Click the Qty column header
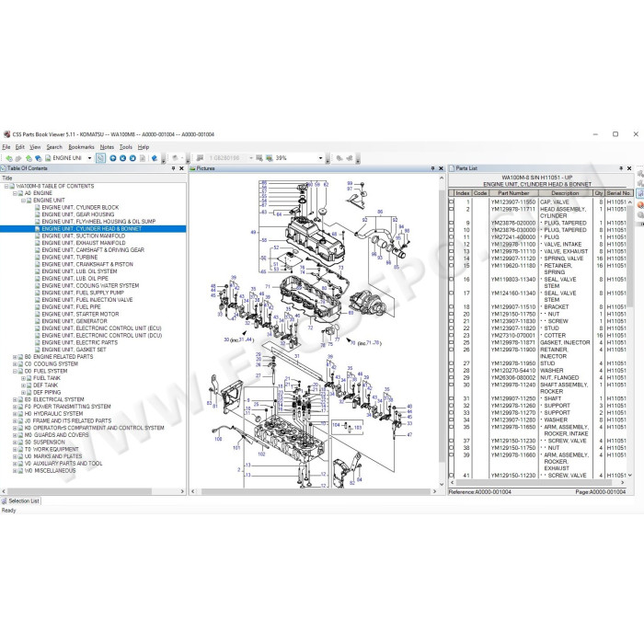Image resolution: width=644 pixels, height=644 pixels. click(599, 193)
